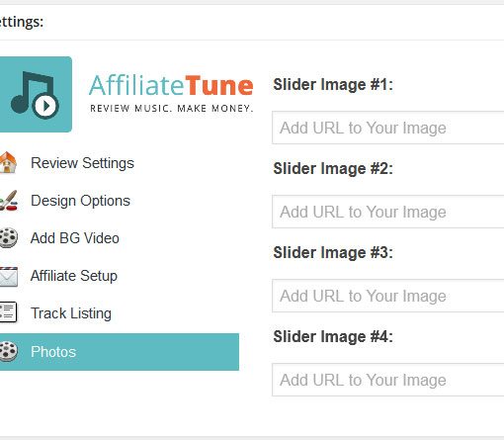Switch to the Design Options tab
The image size is (504, 440).
click(80, 201)
